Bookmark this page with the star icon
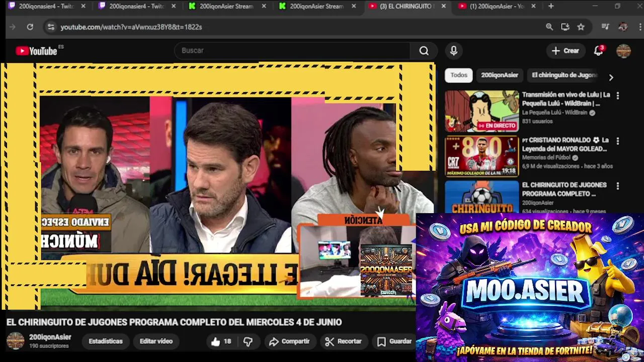The height and width of the screenshot is (362, 644). coord(581,27)
